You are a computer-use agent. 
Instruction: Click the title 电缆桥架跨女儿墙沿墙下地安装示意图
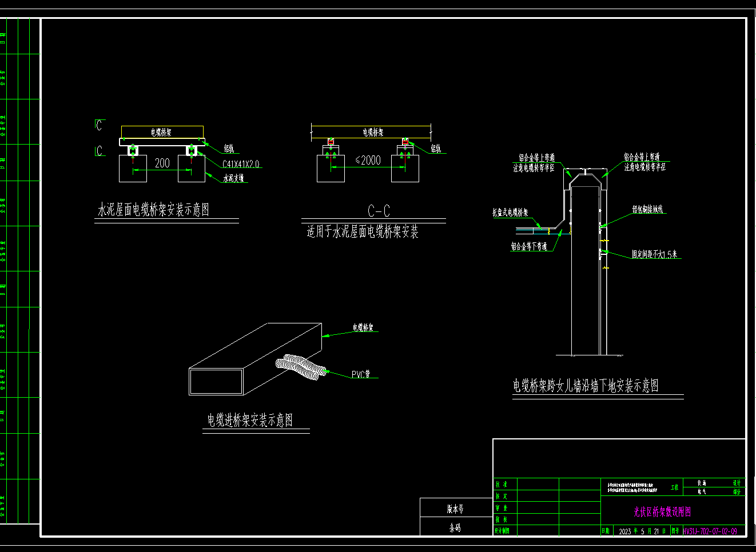point(586,386)
